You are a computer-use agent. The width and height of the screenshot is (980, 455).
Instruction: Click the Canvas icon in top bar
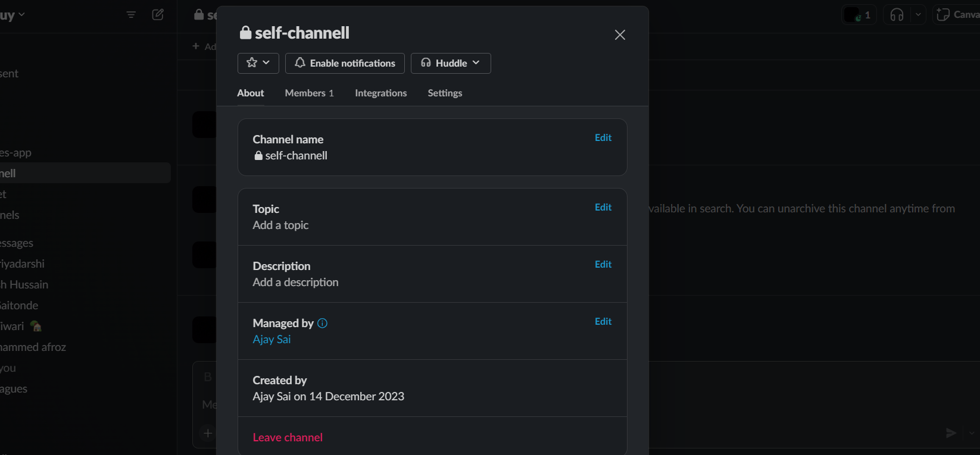[x=943, y=15]
